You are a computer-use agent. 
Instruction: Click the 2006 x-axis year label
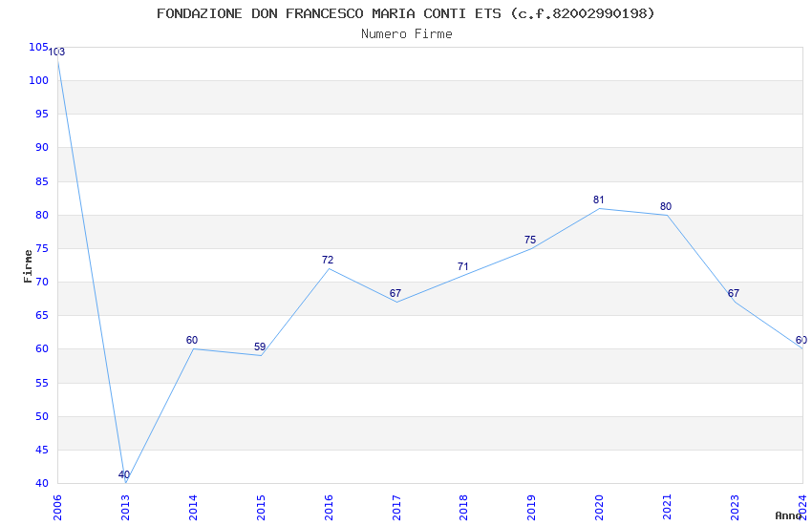pos(57,507)
